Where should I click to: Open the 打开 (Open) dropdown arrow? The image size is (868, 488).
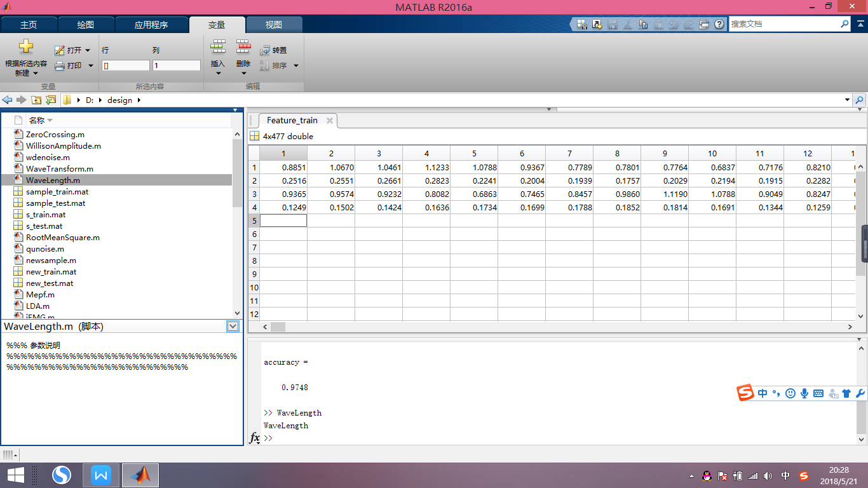pos(88,50)
